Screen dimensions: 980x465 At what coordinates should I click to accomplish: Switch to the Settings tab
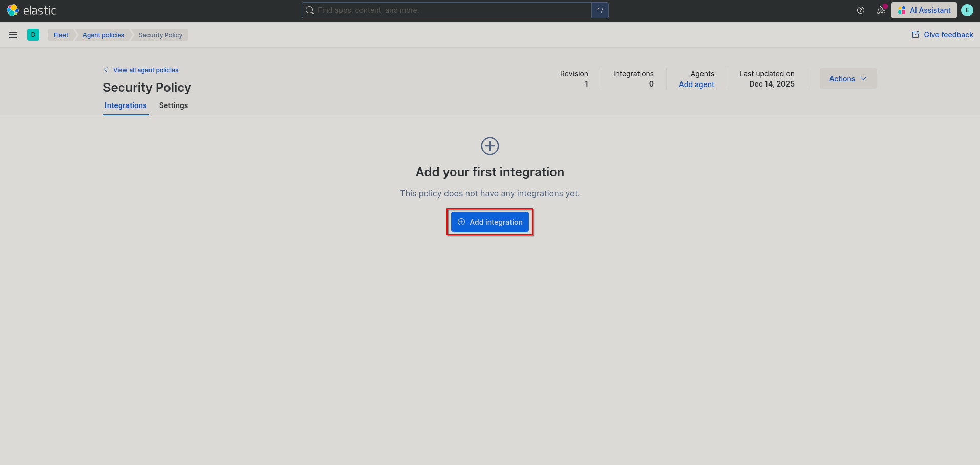click(174, 105)
